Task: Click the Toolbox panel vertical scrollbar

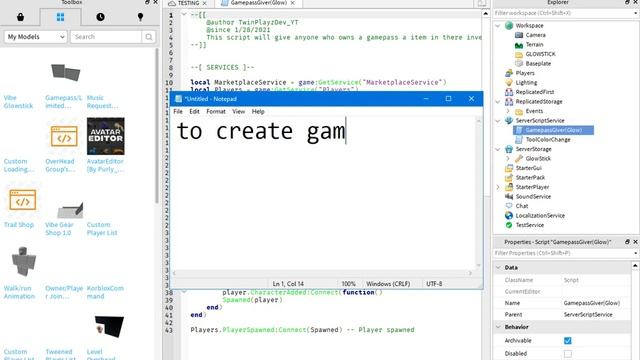Action: [x=157, y=127]
